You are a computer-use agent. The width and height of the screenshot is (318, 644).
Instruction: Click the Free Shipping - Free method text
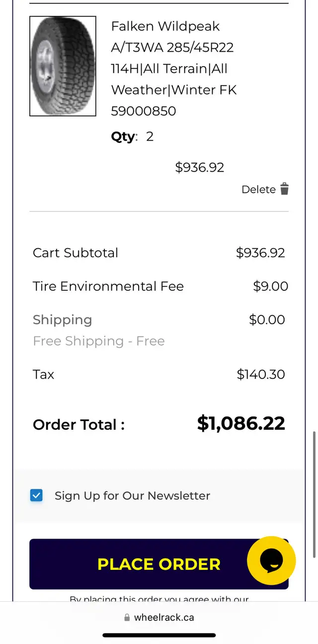pos(99,341)
